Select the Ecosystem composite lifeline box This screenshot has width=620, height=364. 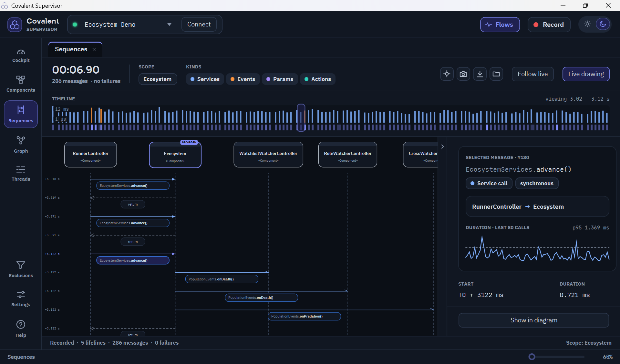[175, 155]
